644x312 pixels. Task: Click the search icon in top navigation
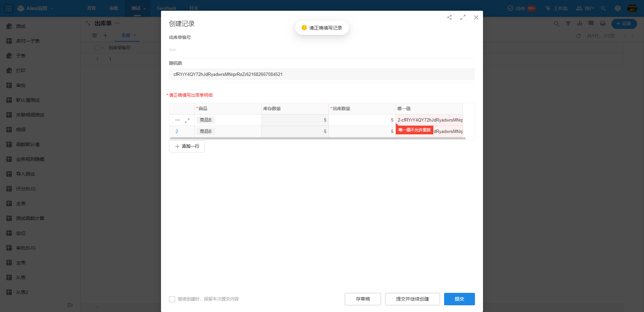tap(603, 8)
